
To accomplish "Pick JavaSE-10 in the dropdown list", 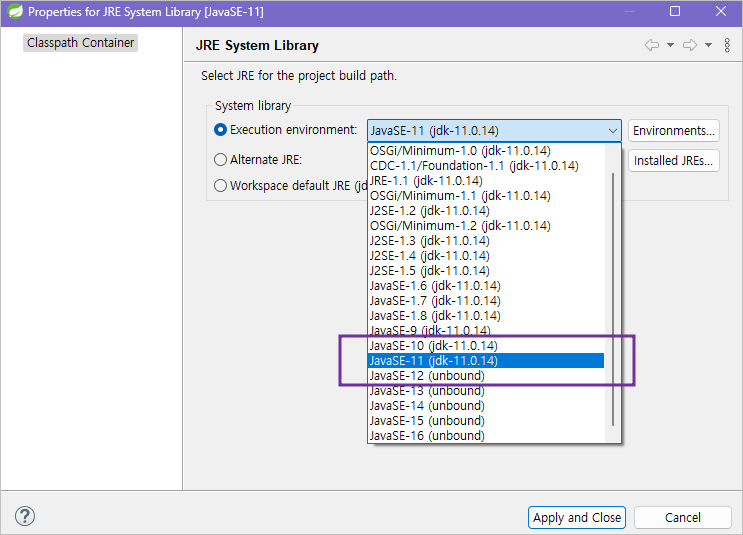I will 486,346.
